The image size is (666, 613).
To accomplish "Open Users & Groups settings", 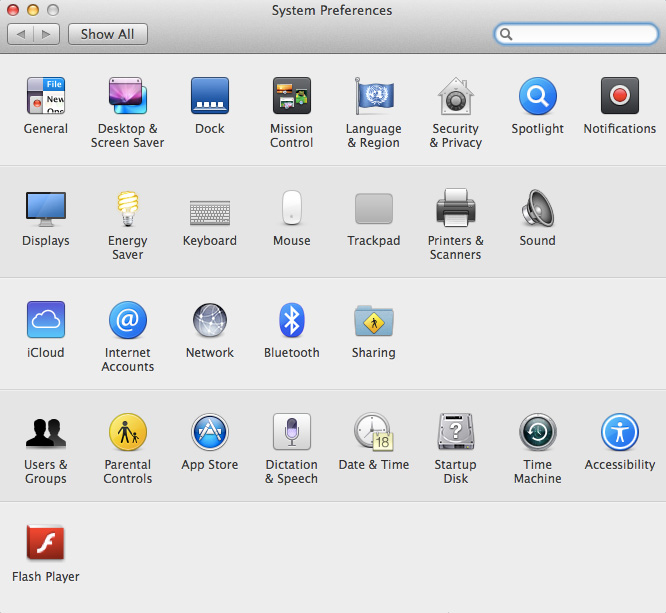I will coord(46,433).
